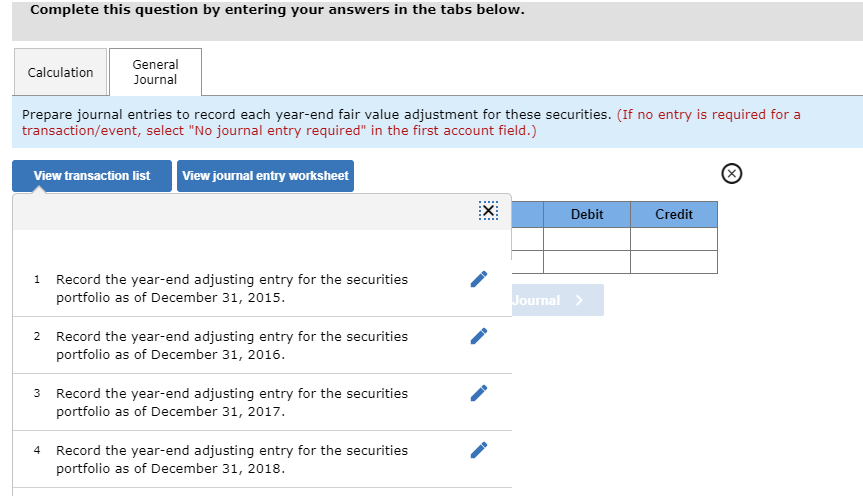Choose the December 31, 2018 adjusting entry
Viewport: 863px width, 496px height.
232,459
